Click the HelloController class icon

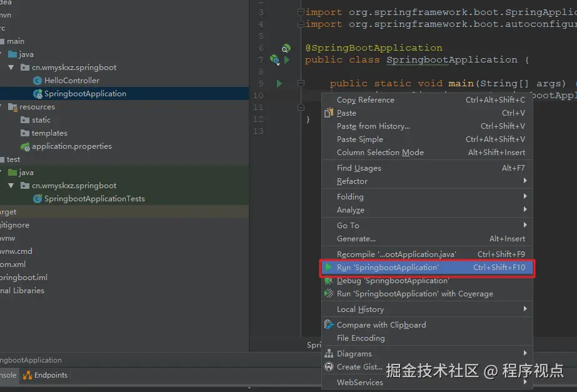coord(37,81)
